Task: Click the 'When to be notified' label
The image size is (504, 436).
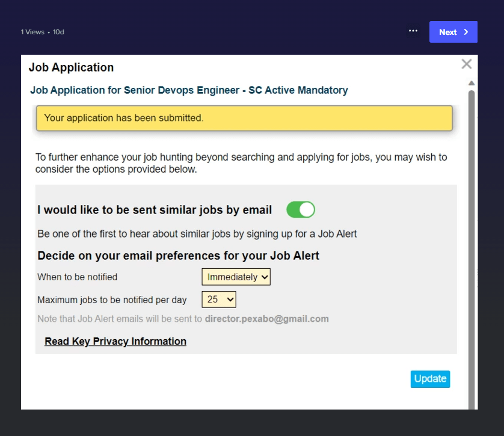Action: coord(78,277)
